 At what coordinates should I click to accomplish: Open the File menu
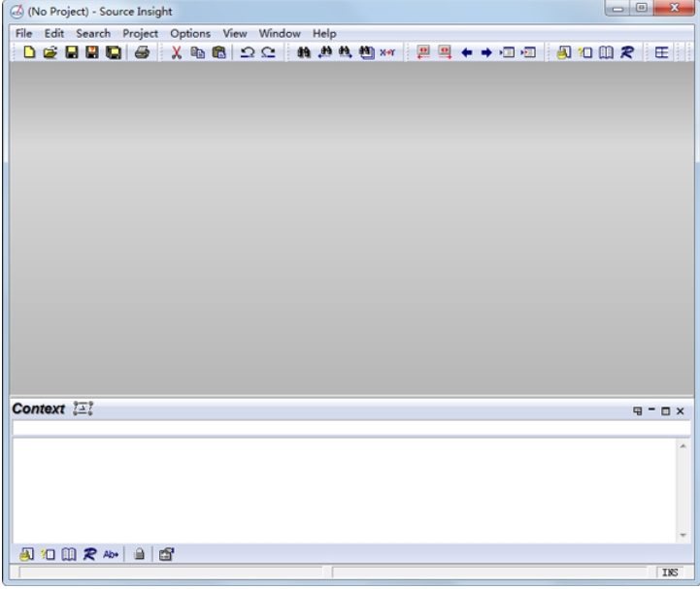tap(23, 33)
